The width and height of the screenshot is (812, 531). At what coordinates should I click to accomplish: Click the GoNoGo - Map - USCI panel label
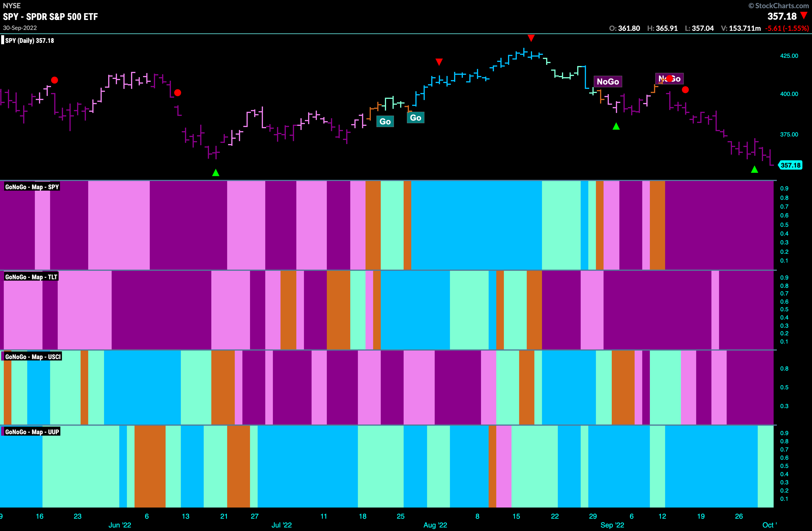(x=33, y=357)
